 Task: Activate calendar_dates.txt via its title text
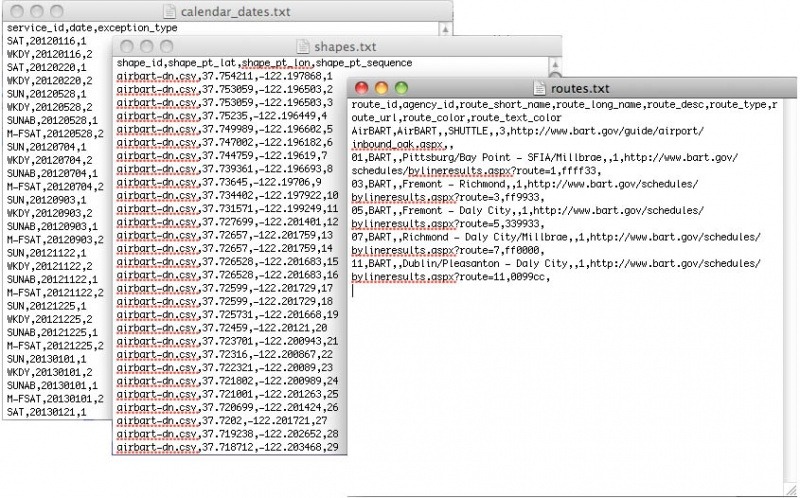pos(235,12)
